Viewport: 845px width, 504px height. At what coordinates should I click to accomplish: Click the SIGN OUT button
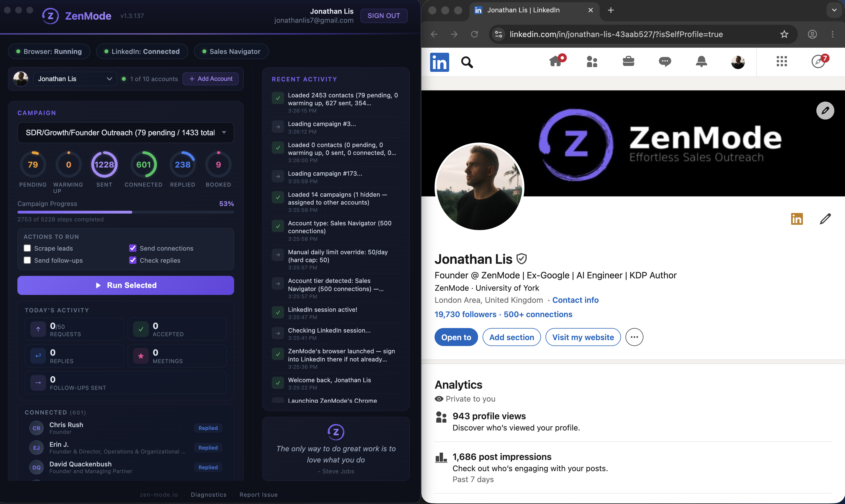383,16
